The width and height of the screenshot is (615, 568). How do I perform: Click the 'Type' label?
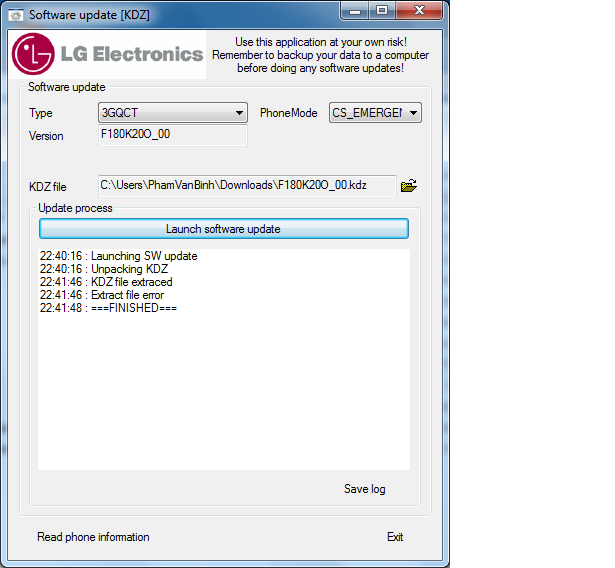[x=40, y=113]
